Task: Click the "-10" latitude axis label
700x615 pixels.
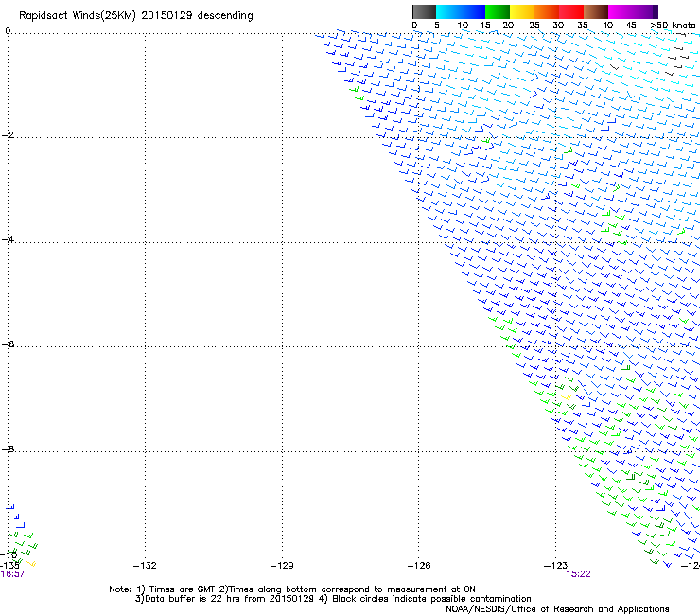Action: pyautogui.click(x=9, y=554)
